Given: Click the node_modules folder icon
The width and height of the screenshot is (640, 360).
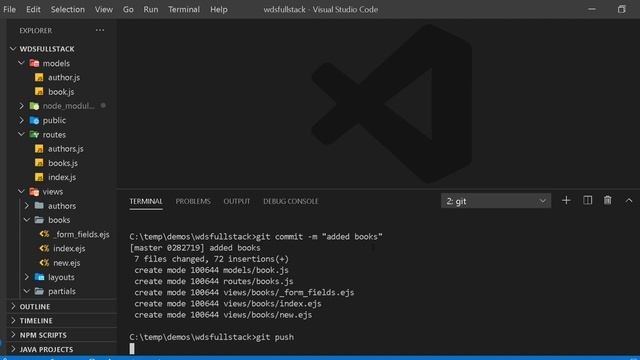Looking at the screenshot, I should [34, 106].
